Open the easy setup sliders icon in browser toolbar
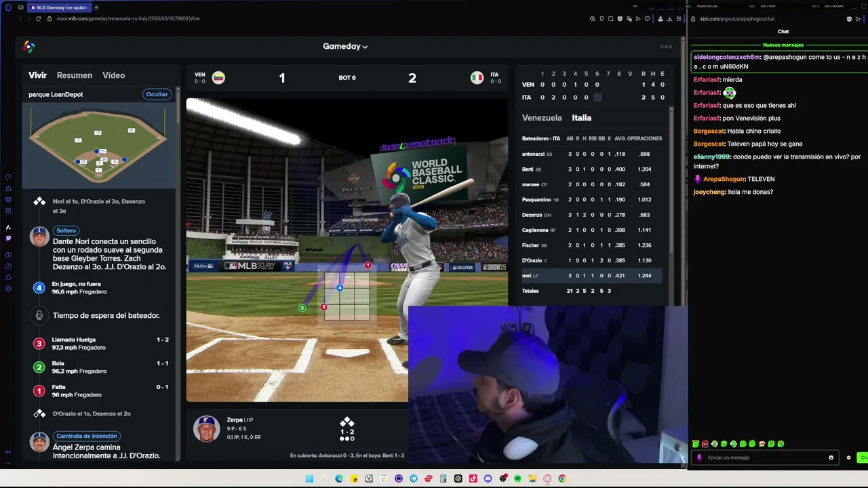This screenshot has height=488, width=868. (679, 19)
